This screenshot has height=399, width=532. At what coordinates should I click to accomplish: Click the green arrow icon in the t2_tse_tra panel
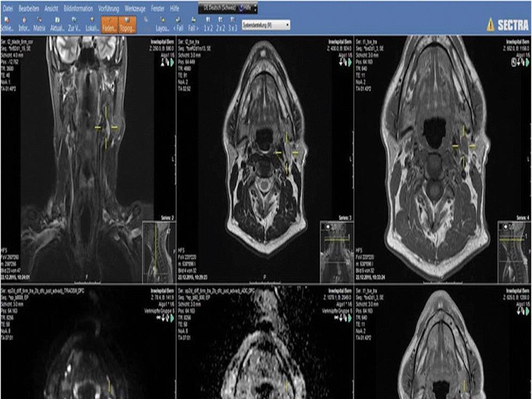[x=350, y=62]
